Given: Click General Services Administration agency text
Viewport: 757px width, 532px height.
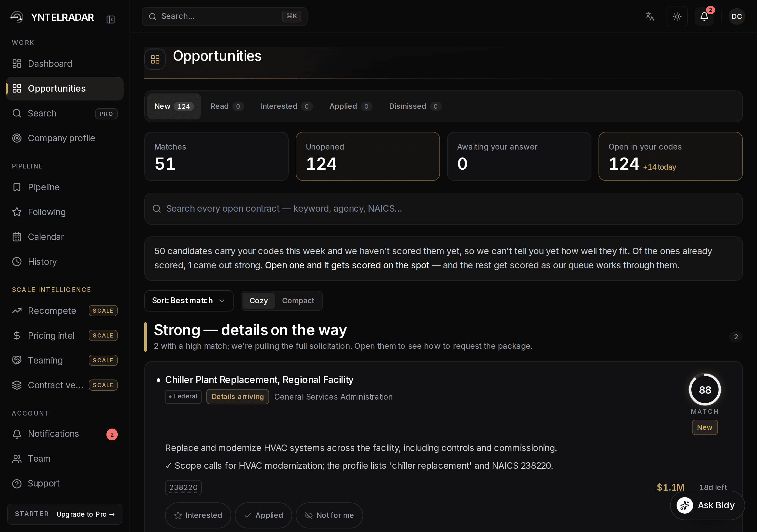Looking at the screenshot, I should (x=333, y=397).
